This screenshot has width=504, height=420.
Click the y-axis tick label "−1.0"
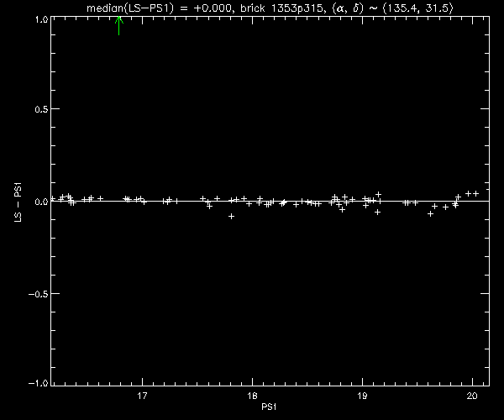point(39,383)
